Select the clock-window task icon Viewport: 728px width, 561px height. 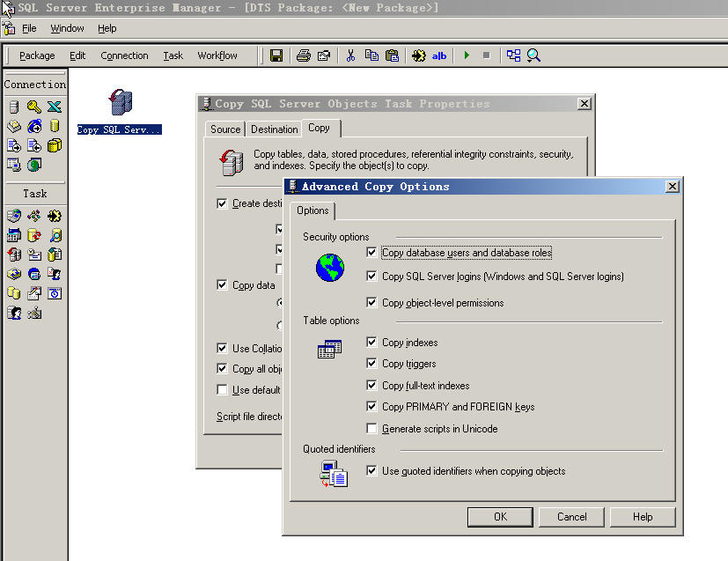pyautogui.click(x=55, y=293)
